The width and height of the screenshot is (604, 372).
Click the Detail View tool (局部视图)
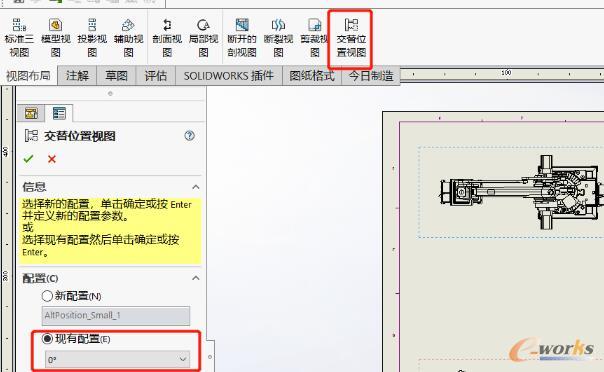click(x=203, y=38)
